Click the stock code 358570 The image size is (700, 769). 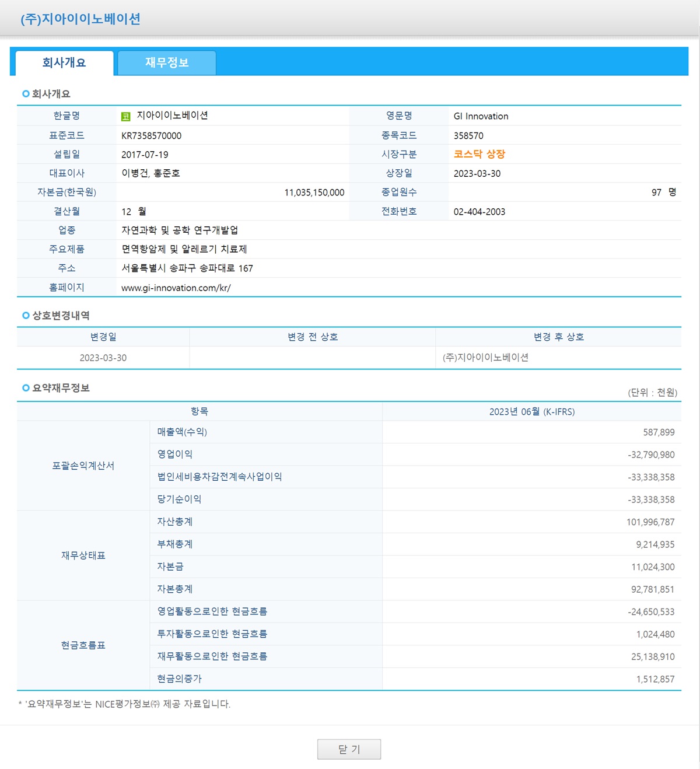click(x=468, y=135)
